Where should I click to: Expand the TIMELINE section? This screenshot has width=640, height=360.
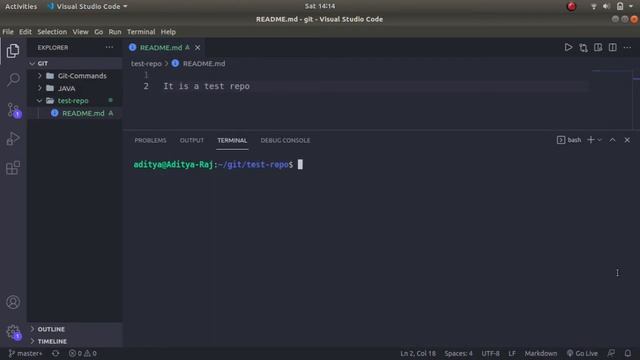point(75,341)
